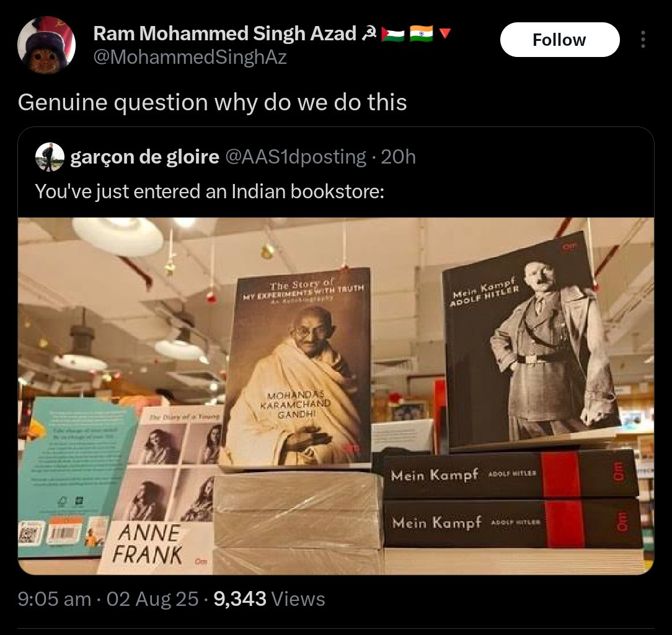This screenshot has height=635, width=672.
Task: Open the @MohammedSinghAz handle link
Action: pos(190,57)
